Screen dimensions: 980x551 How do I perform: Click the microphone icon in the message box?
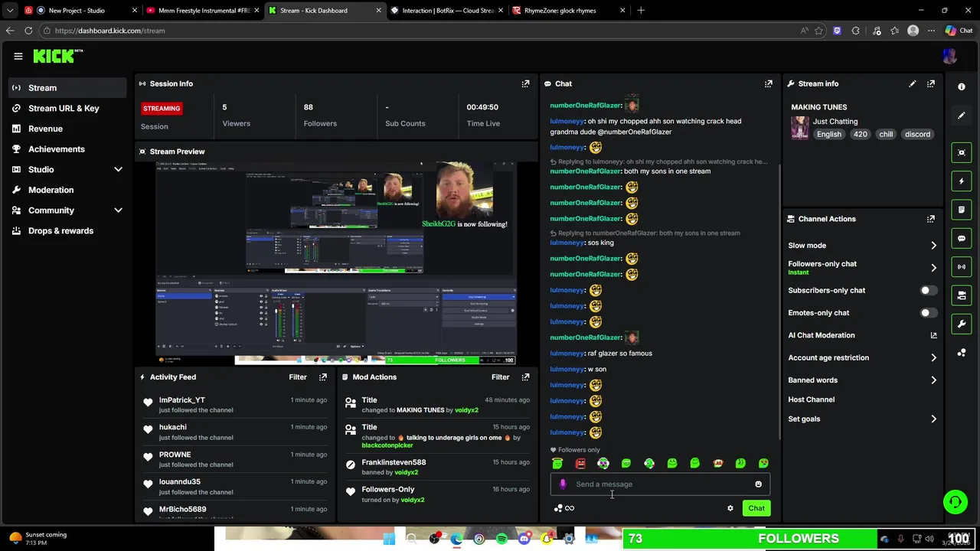[563, 484]
